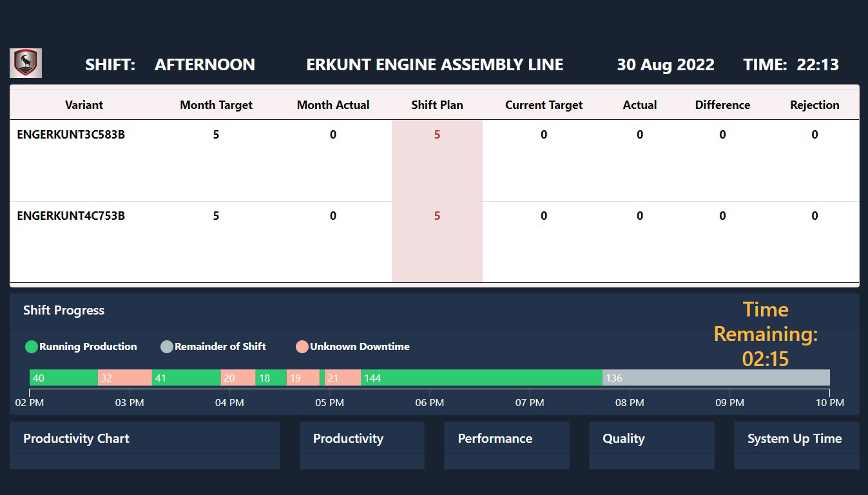Screen dimensions: 868x495
Task: Open the System Up Time panel
Action: (796, 445)
